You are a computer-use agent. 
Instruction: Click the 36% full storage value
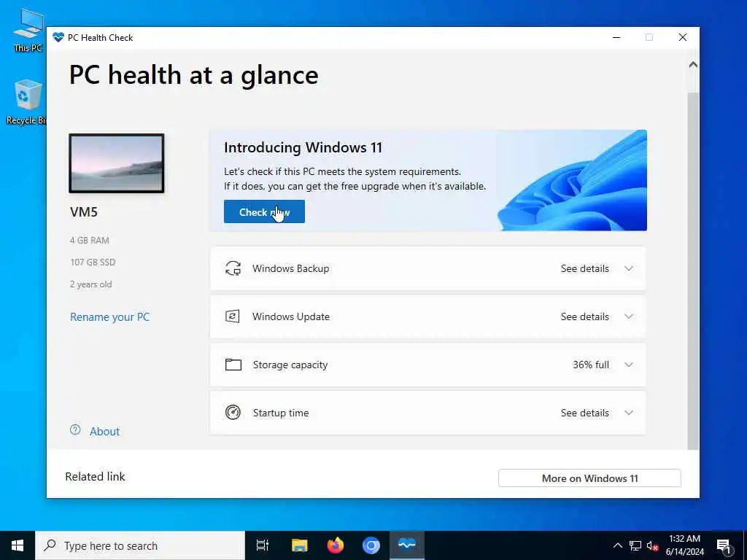(591, 365)
